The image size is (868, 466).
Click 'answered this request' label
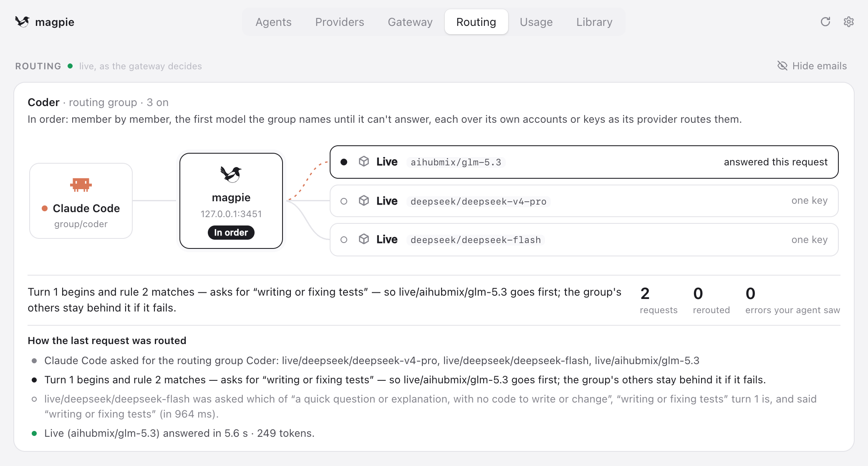pos(775,162)
